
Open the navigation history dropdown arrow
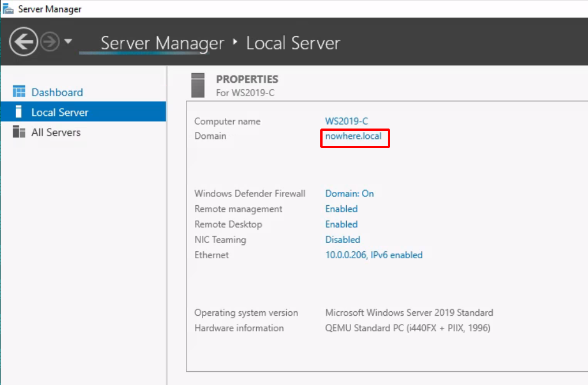coord(68,41)
